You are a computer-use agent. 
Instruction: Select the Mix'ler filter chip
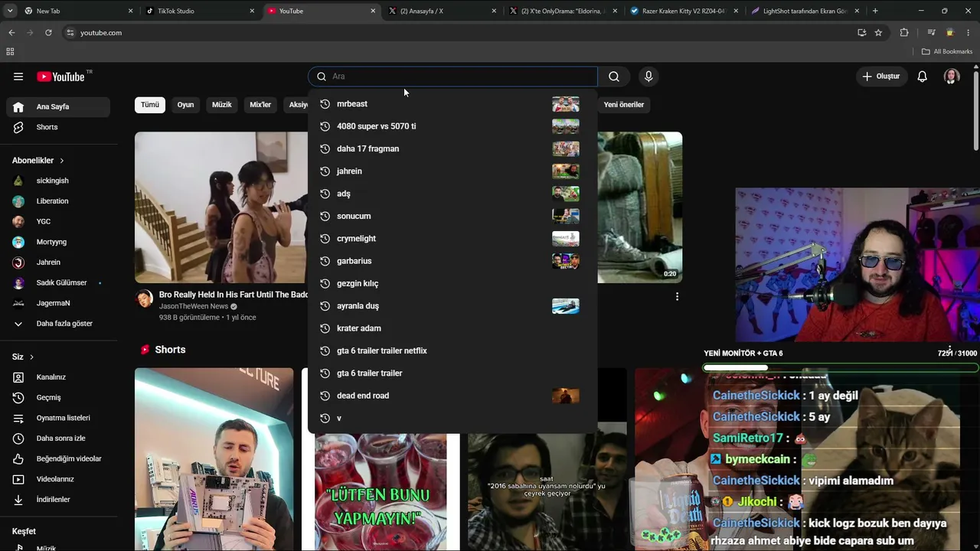260,105
